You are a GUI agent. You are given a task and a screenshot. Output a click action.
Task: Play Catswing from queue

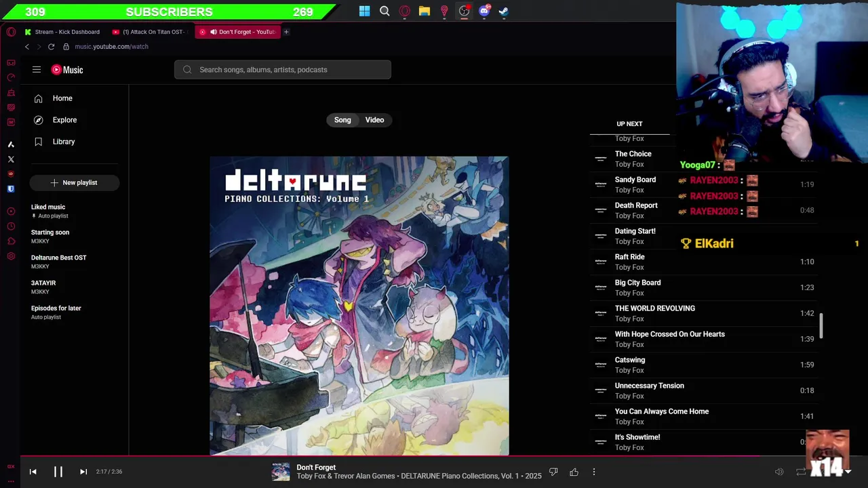[x=703, y=365]
